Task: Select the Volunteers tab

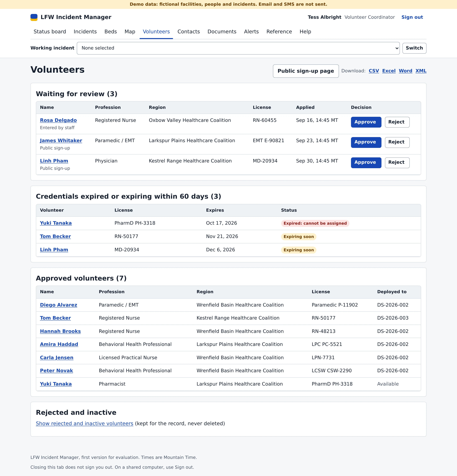Action: (156, 32)
